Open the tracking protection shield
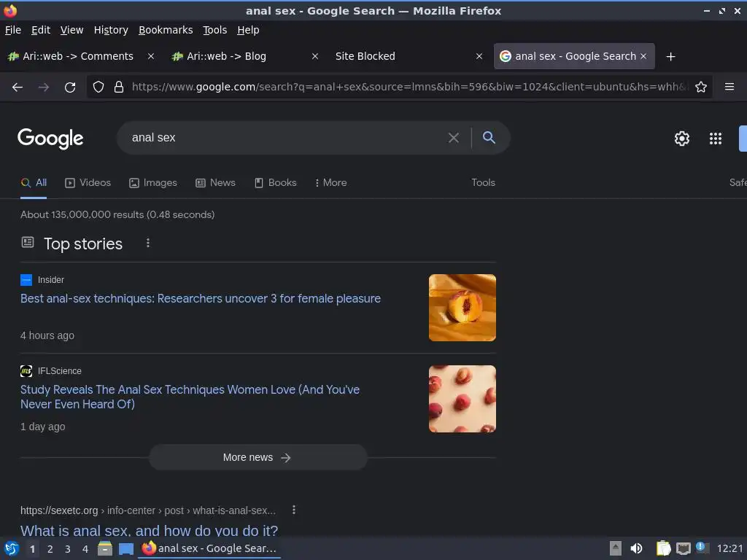Image resolution: width=747 pixels, height=560 pixels. click(98, 87)
